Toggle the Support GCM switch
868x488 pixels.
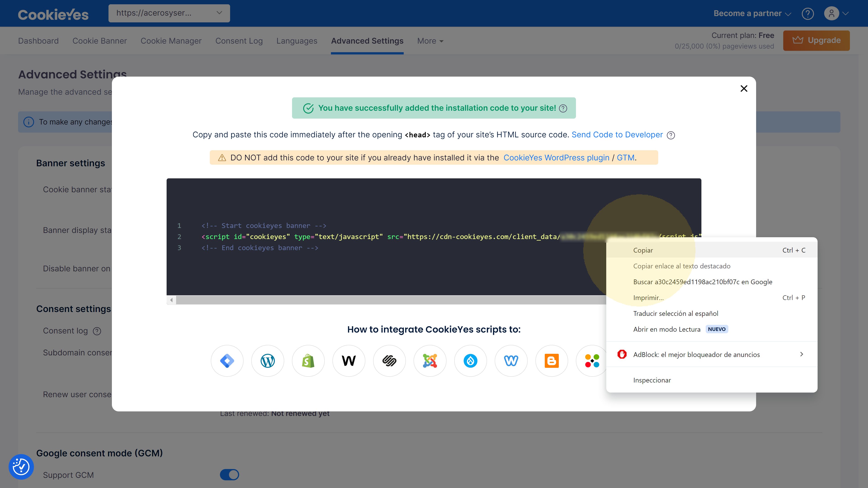[229, 475]
